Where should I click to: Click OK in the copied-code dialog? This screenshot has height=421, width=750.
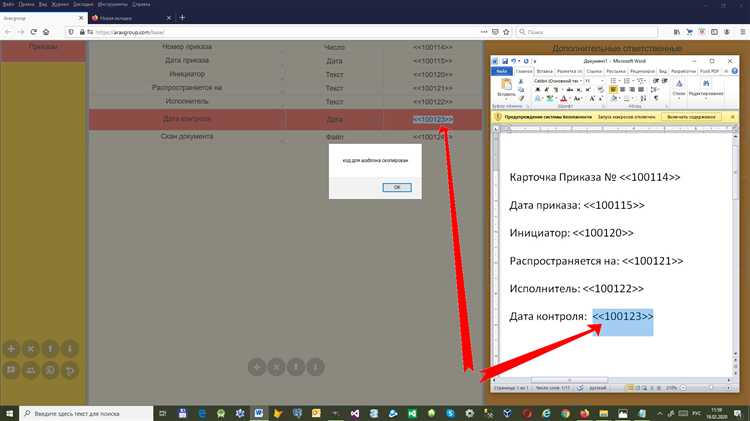click(397, 187)
